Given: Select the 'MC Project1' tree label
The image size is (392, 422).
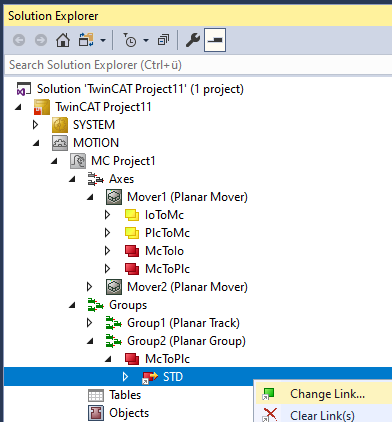Looking at the screenshot, I should point(123,161).
